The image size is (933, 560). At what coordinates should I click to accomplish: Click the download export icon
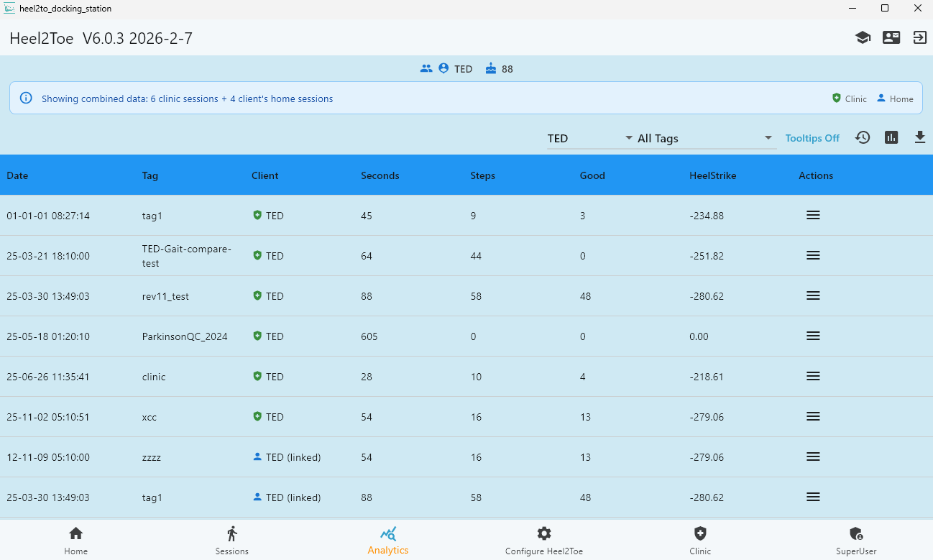pos(920,137)
